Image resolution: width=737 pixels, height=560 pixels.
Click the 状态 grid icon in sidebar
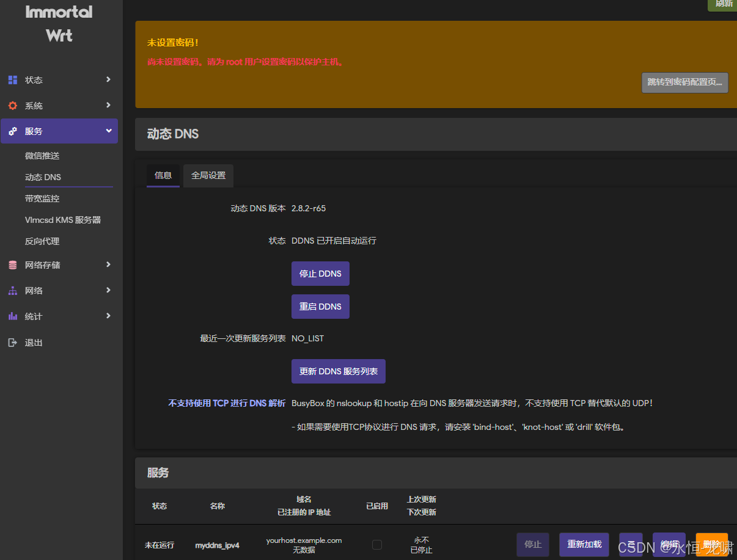click(13, 80)
